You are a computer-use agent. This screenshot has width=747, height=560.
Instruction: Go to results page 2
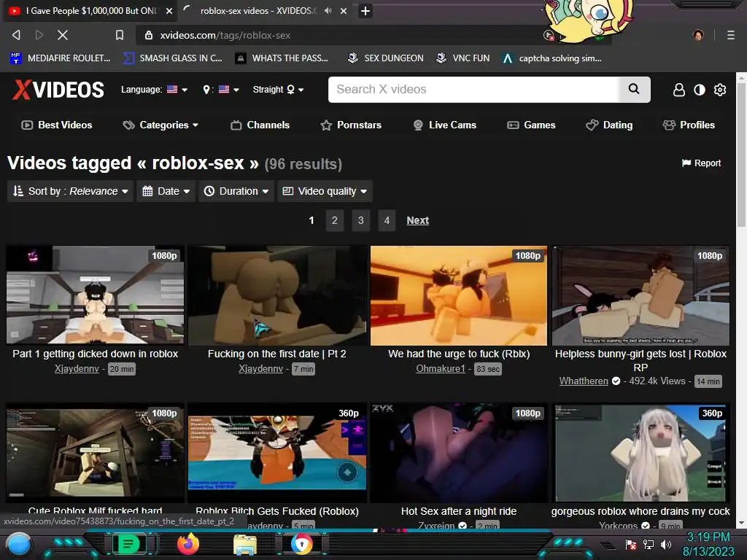tap(334, 220)
